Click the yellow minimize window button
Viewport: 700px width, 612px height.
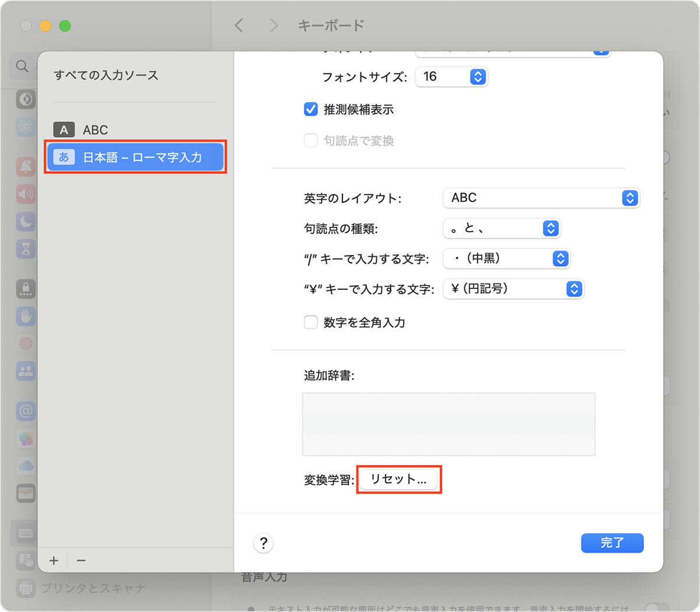(x=45, y=26)
